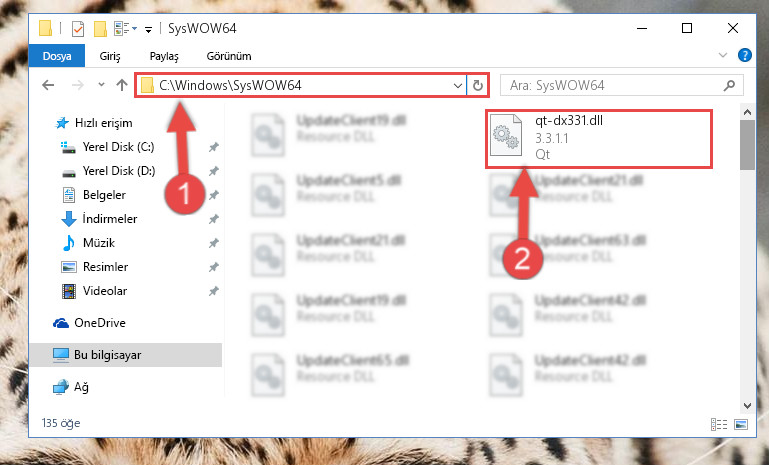769x465 pixels.
Task: Select the qt-dx331.dll file
Action: (598, 139)
